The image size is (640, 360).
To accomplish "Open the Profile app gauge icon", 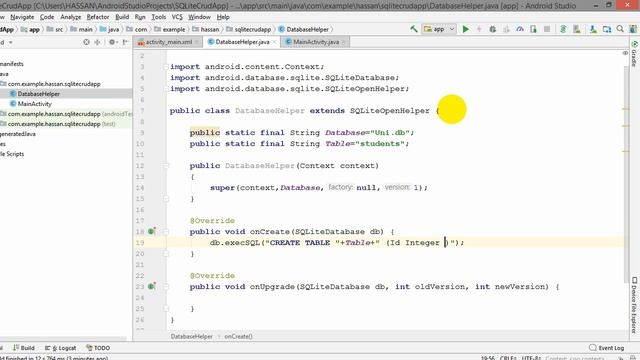I will pyautogui.click(x=520, y=29).
